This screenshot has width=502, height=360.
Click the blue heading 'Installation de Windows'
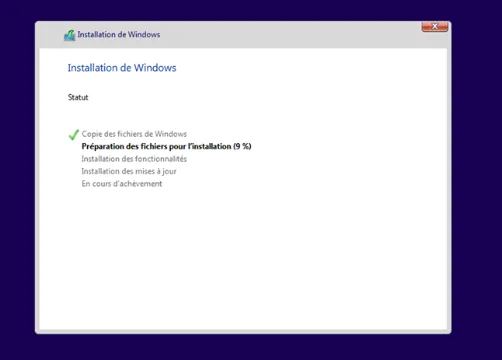tap(122, 68)
